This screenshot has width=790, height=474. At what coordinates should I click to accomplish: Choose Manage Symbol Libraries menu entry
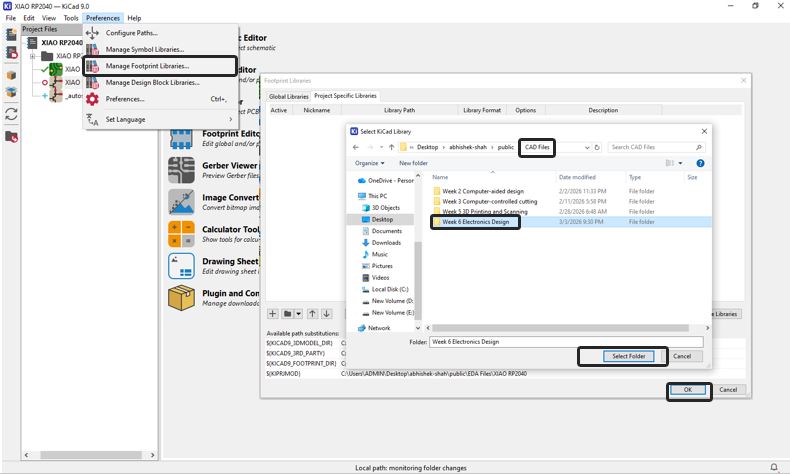[x=159, y=49]
